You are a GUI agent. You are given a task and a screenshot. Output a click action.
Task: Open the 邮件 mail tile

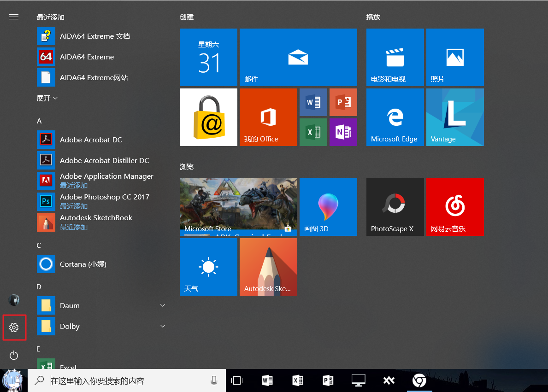pos(298,57)
